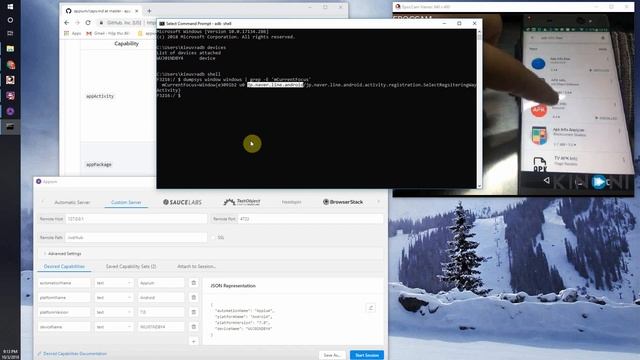This screenshot has width=640, height=360.
Task: Open Cortana search circle on taskbar
Action: [10, 20]
